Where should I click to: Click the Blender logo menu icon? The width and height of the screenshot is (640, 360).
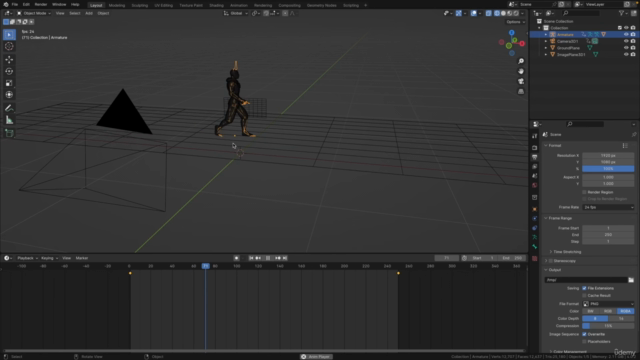(5, 4)
